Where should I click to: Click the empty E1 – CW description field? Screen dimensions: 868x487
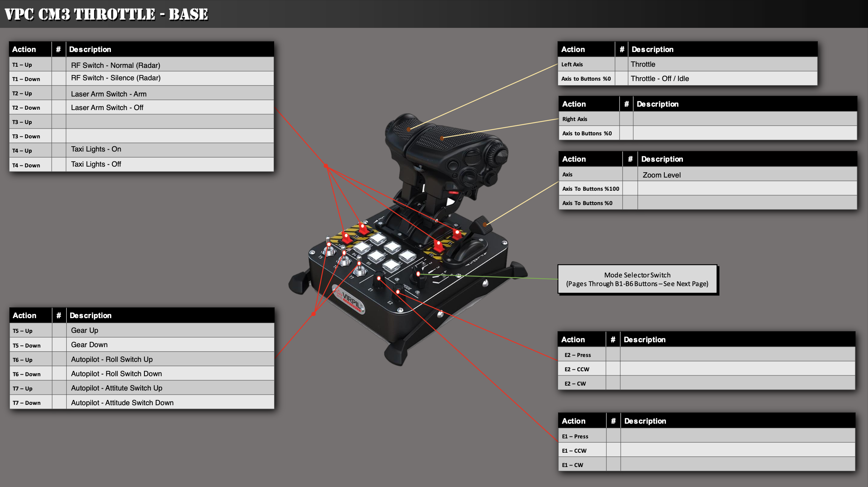pos(737,464)
